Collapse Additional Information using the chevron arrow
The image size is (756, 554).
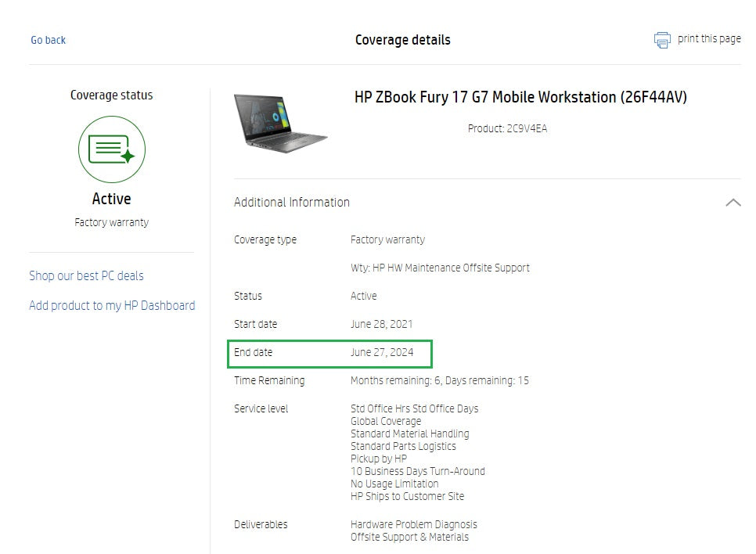point(733,203)
